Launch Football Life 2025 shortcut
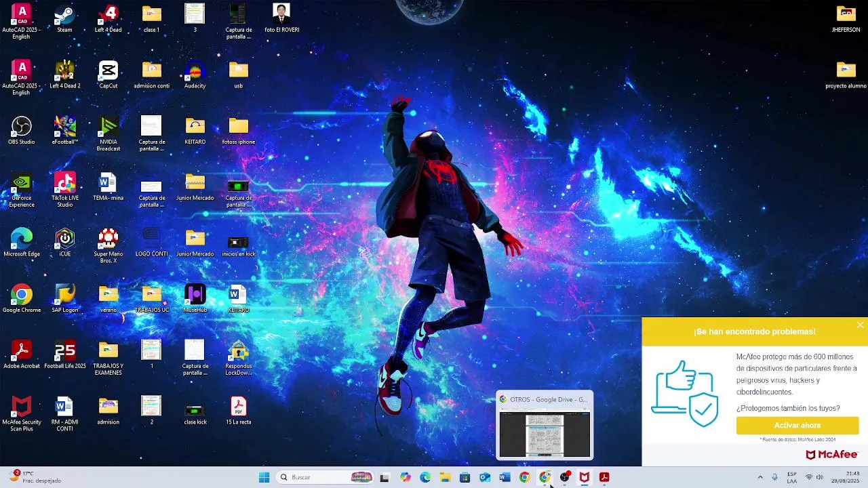 pyautogui.click(x=64, y=354)
